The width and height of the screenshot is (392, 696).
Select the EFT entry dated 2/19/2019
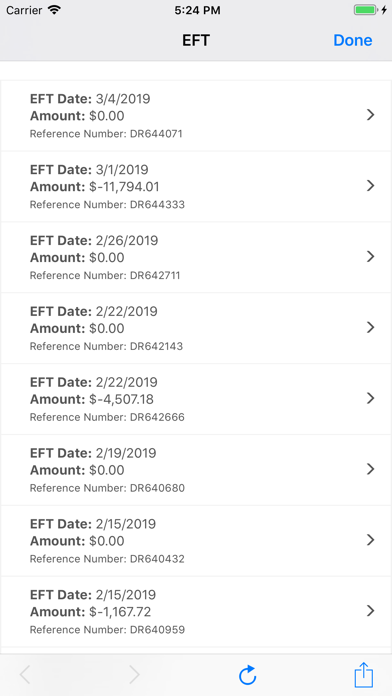[196, 470]
